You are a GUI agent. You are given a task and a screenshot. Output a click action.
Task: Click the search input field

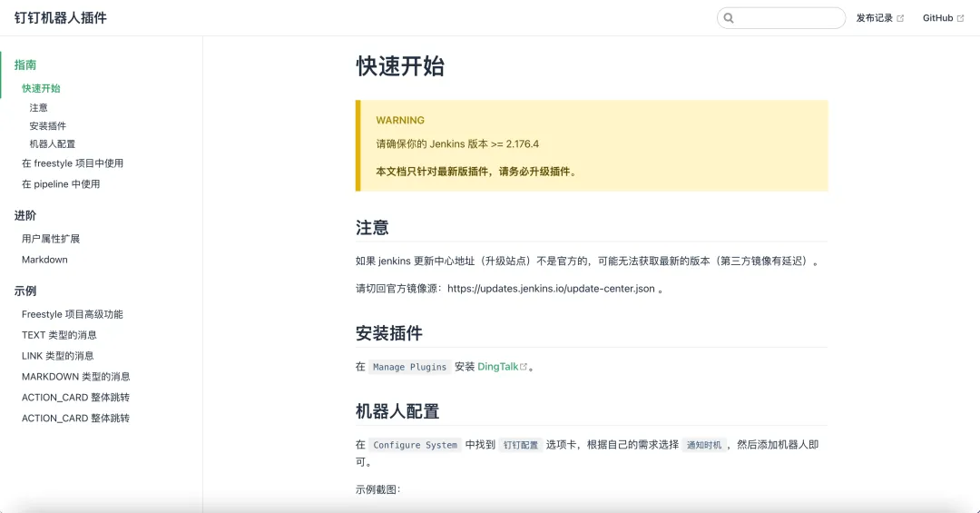pos(781,18)
